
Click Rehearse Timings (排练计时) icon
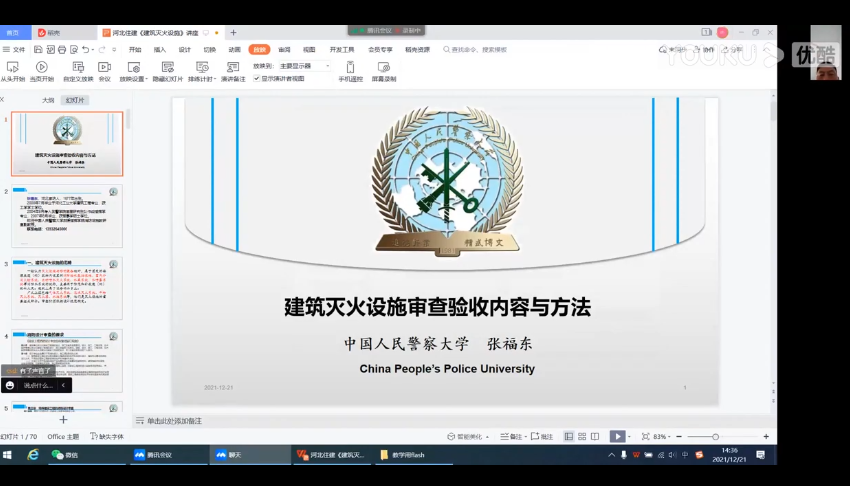click(202, 67)
